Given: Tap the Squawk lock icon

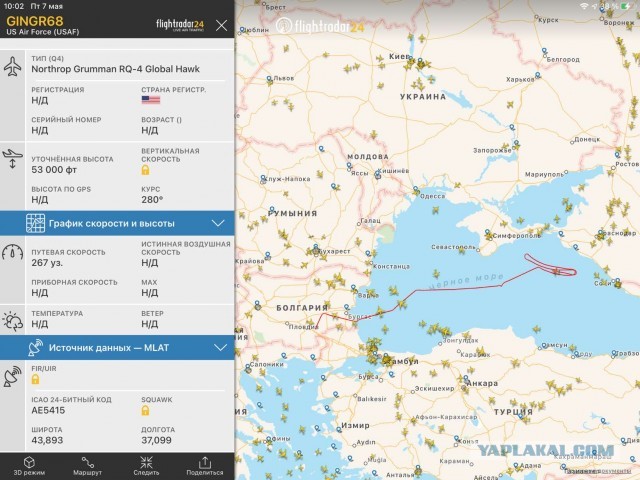Looking at the screenshot, I should [145, 411].
